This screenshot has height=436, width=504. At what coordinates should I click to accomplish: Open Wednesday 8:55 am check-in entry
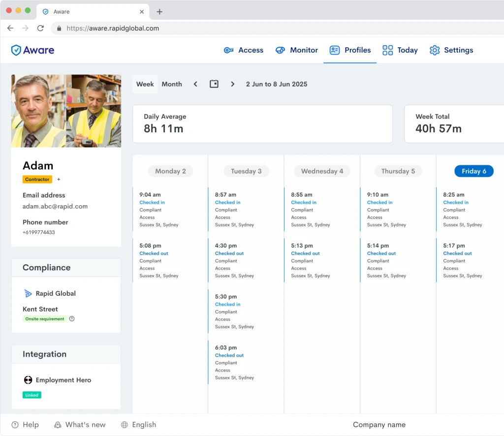[x=322, y=210]
